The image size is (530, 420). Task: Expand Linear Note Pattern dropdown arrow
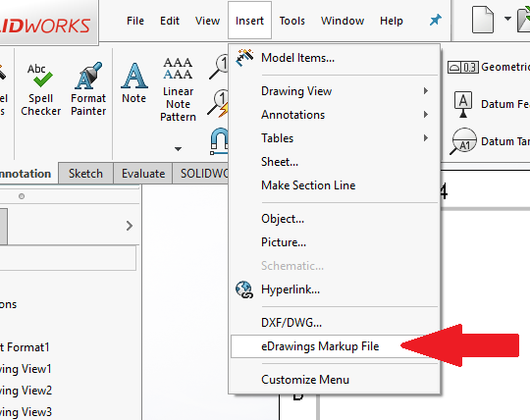[x=178, y=149]
